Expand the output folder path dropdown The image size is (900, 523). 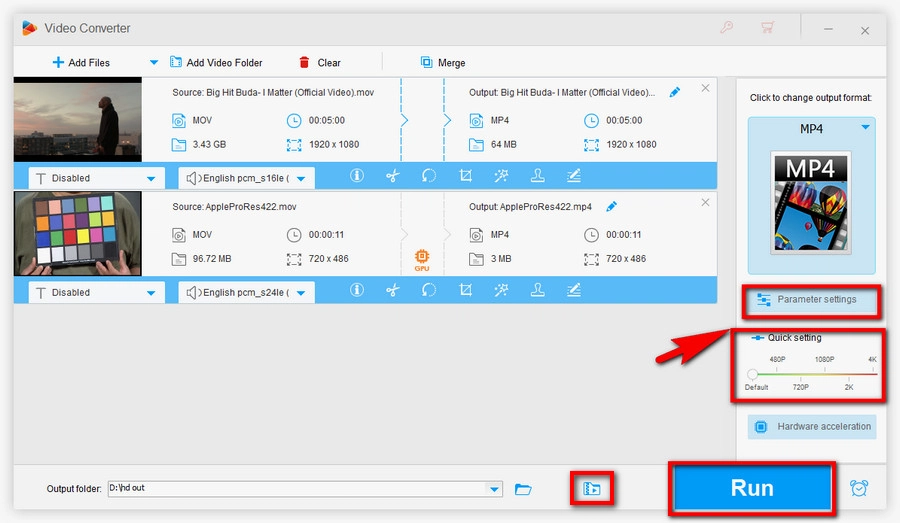coord(494,489)
